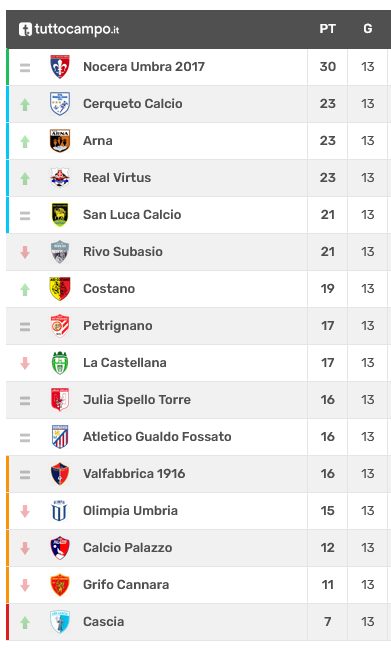The image size is (391, 650).
Task: Open the Nocera Umbra 2017 team crest
Action: point(60,67)
